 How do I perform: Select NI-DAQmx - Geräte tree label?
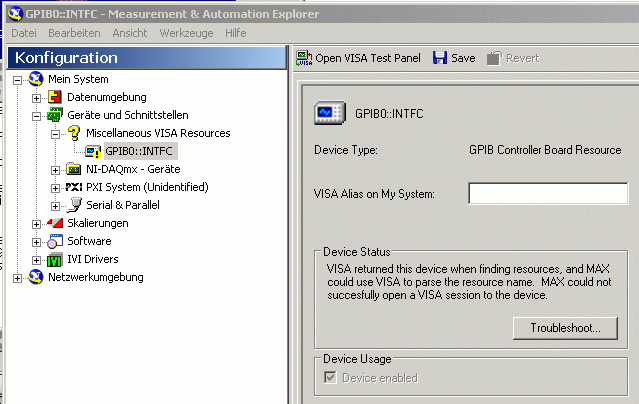[x=133, y=169]
